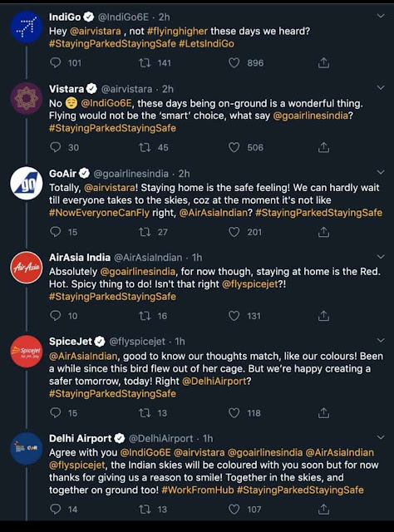
Task: Like the GoAir tweet with 201 likes
Action: 234,232
